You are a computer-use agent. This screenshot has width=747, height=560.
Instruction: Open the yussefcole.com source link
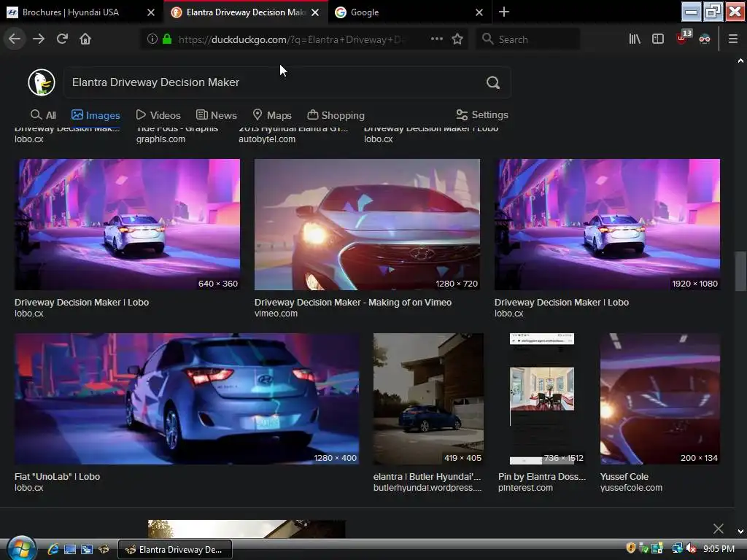[631, 488]
